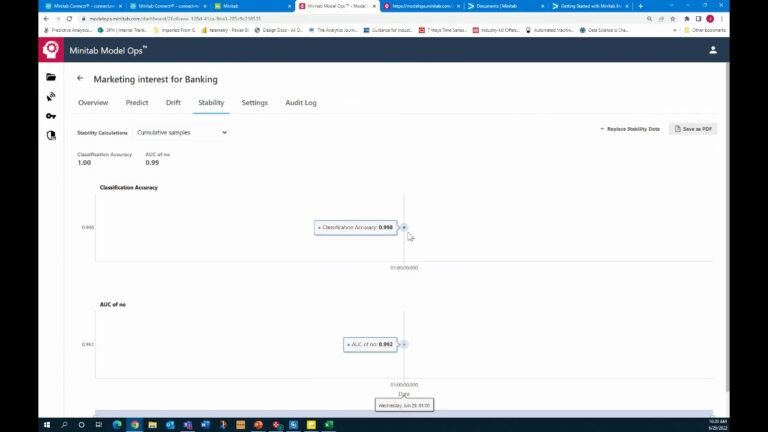Image resolution: width=768 pixels, height=432 pixels.
Task: Switch to the Drift tab
Action: [173, 103]
